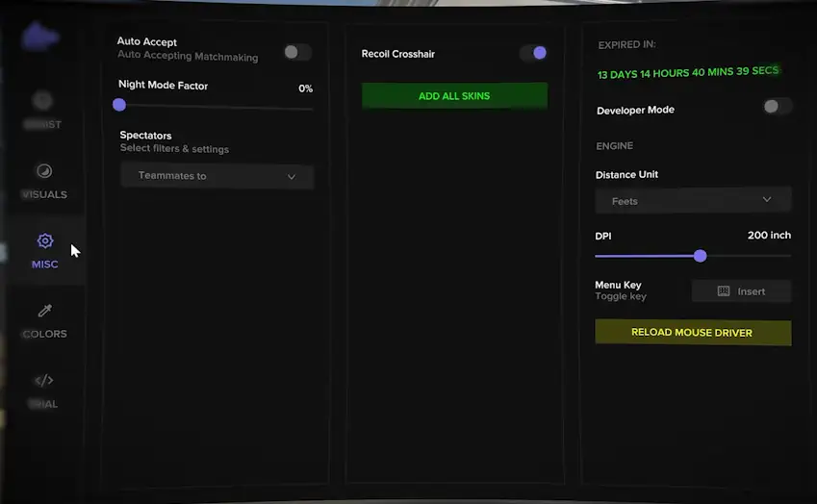Screen dimensions: 817x504
Task: Click the 0% Night Mode value
Action: (305, 88)
